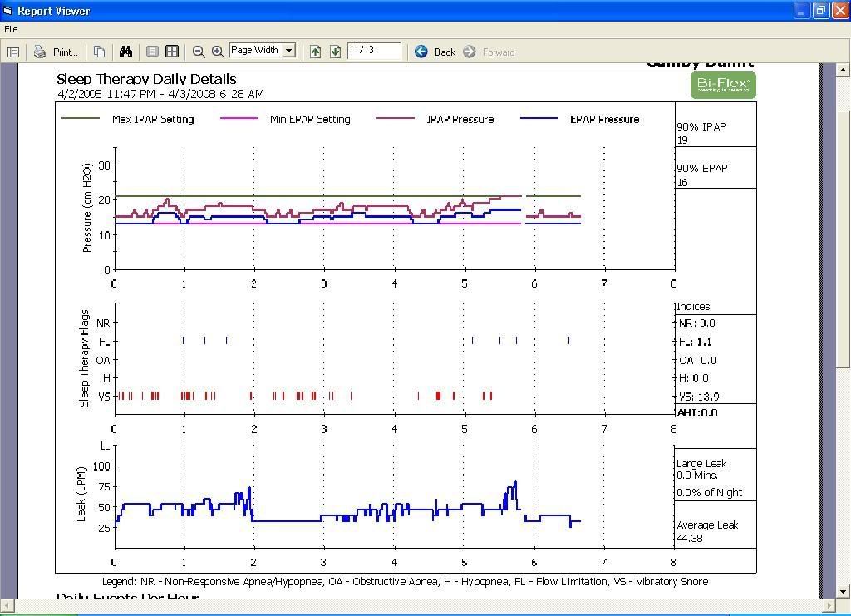851x616 pixels.
Task: Click horizontal scrollbar left arrow
Action: tap(7, 604)
